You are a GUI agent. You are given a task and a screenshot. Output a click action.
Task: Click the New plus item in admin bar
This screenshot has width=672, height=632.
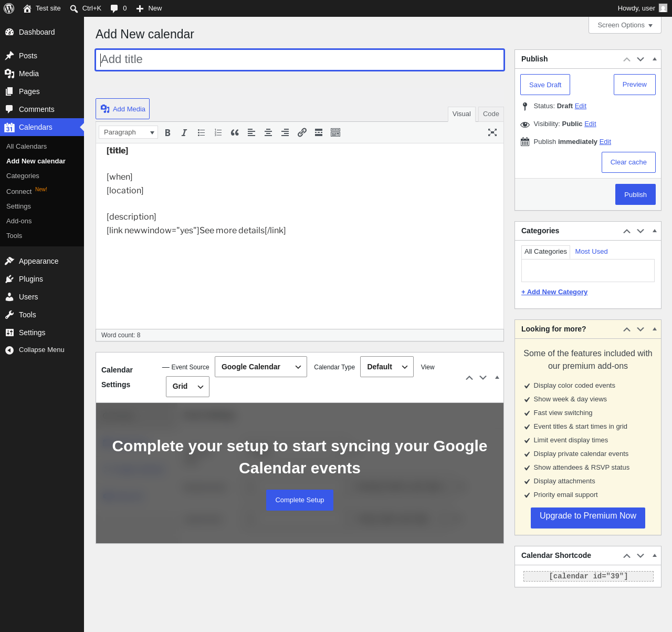pyautogui.click(x=149, y=8)
